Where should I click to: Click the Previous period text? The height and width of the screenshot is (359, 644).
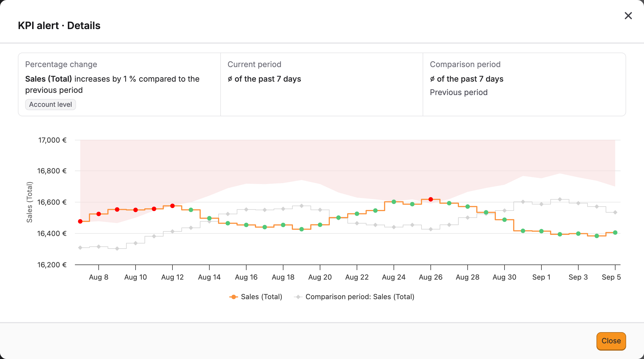tap(459, 92)
